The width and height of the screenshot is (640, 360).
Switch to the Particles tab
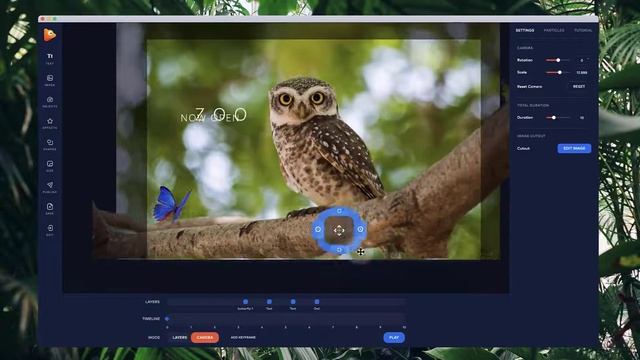click(x=554, y=30)
